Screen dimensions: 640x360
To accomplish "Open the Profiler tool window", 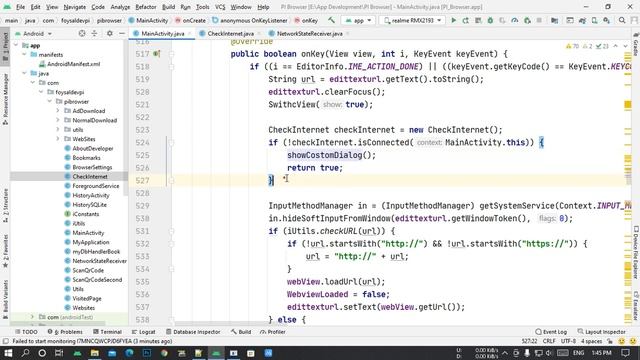I will 272,332.
